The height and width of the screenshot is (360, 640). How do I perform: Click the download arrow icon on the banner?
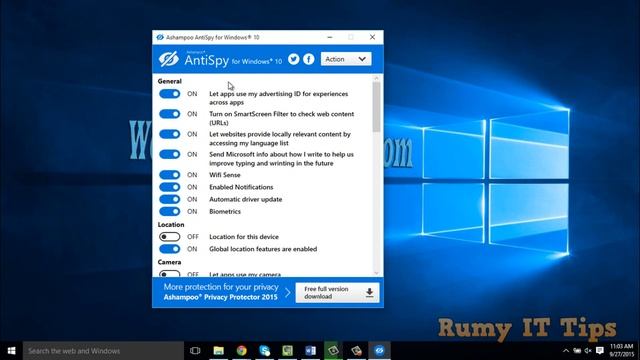click(x=369, y=292)
